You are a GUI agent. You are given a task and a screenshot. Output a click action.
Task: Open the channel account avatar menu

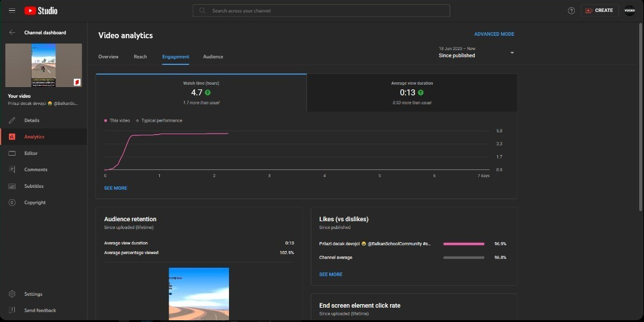click(630, 11)
